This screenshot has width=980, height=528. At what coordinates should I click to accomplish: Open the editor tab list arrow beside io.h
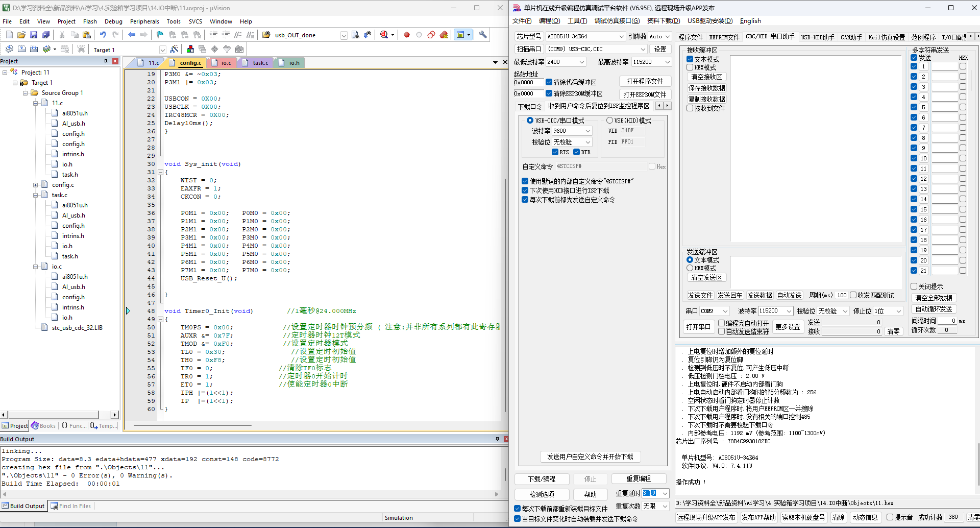[x=495, y=62]
